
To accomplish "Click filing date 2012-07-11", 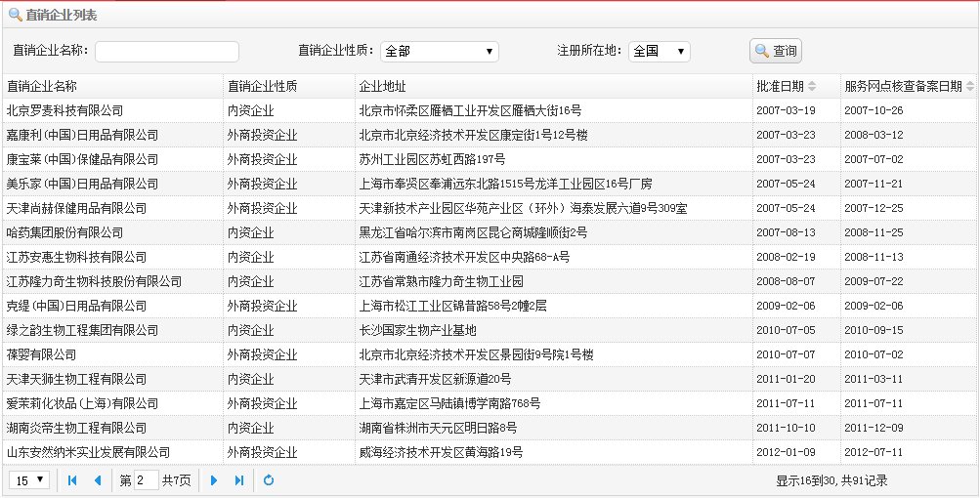I will click(873, 452).
